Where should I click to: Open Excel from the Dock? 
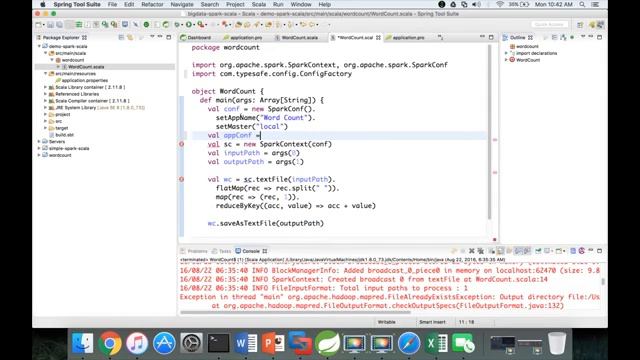[436, 343]
